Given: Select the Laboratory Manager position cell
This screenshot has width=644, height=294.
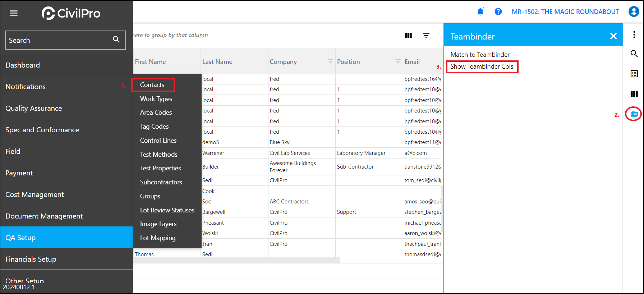Looking at the screenshot, I should click(369, 153).
